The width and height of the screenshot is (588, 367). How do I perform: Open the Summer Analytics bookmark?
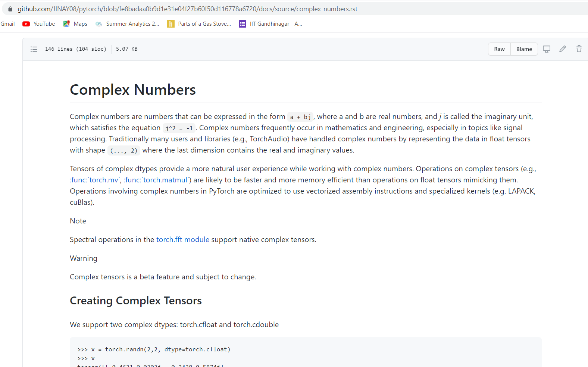127,24
